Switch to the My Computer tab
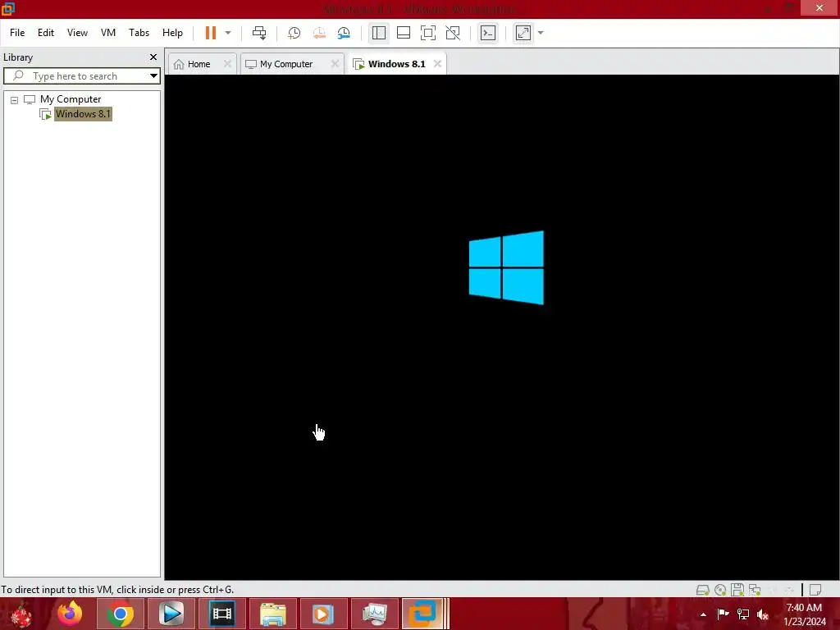This screenshot has width=840, height=630. pos(286,64)
